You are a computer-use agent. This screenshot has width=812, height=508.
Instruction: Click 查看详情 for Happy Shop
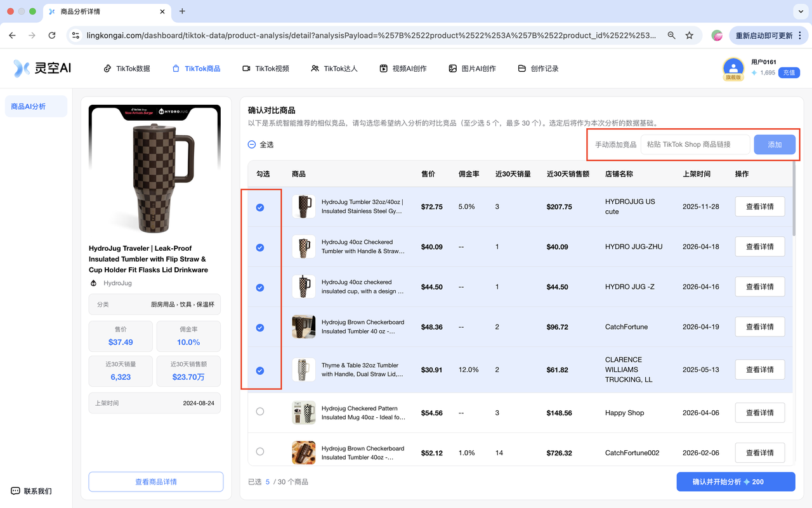(759, 413)
